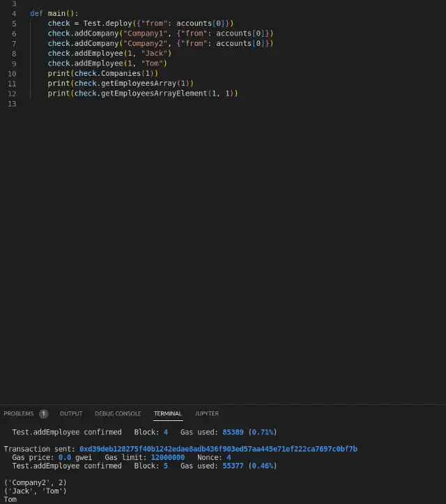
Task: Click the "Jack" string in addEmployee call
Action: click(x=154, y=54)
